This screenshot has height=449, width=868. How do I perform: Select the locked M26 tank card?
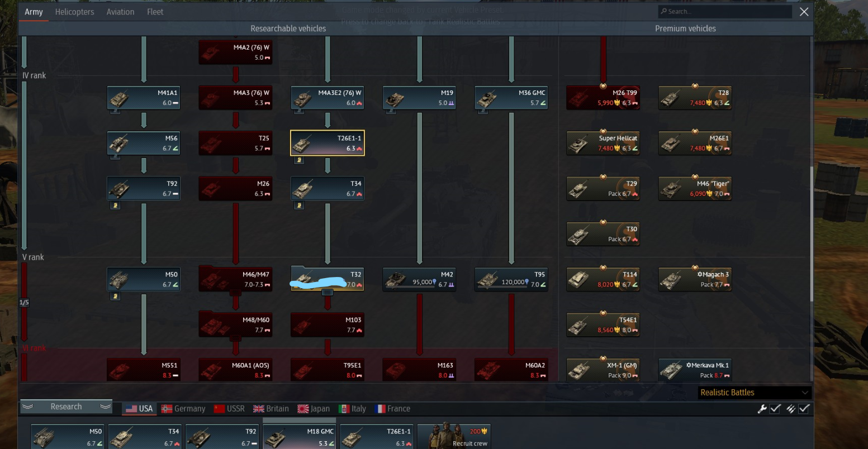coord(235,188)
